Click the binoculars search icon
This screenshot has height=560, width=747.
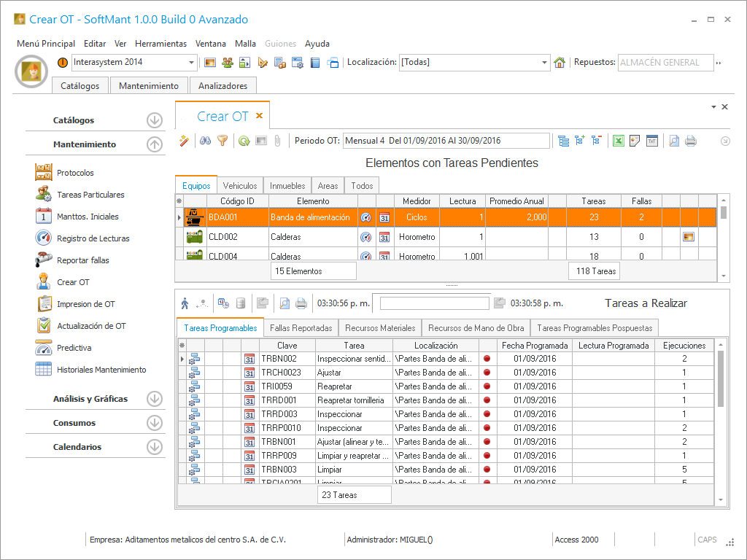pos(206,141)
